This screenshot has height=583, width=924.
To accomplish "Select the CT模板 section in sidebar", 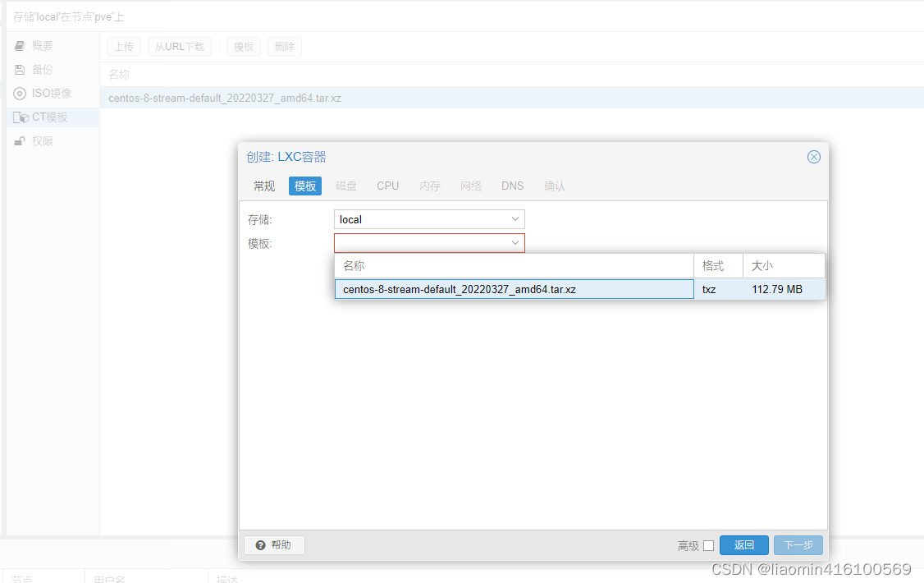I will pyautogui.click(x=53, y=117).
